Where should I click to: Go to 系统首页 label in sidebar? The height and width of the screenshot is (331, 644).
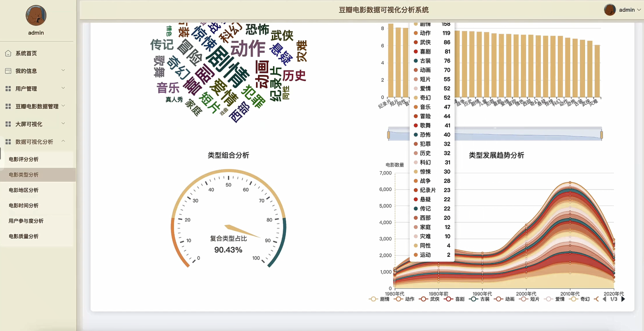tap(26, 53)
